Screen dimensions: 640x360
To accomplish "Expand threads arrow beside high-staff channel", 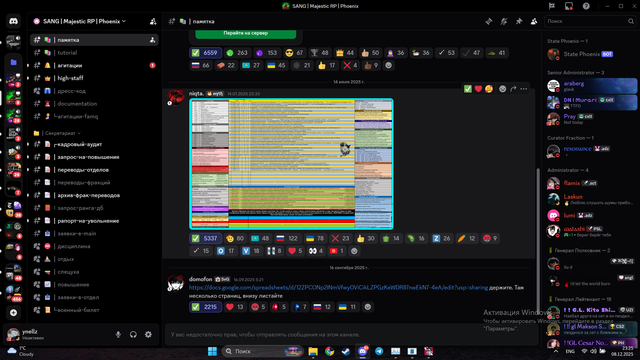I will pos(28,78).
